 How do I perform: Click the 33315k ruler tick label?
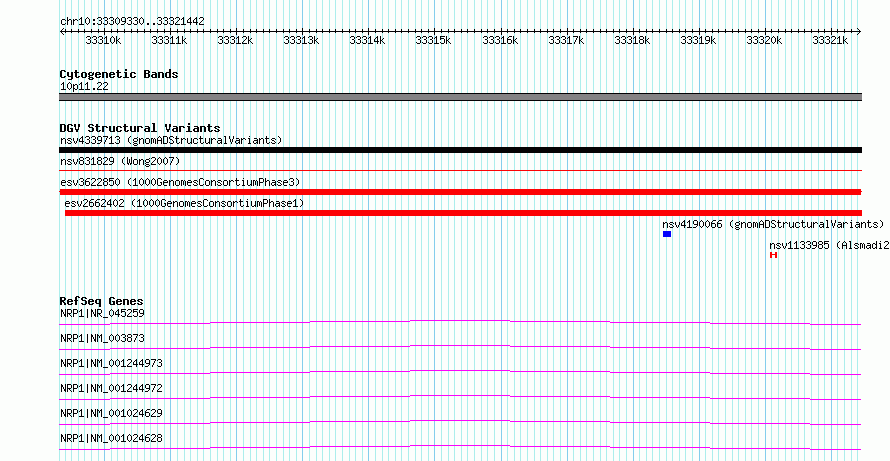click(434, 40)
